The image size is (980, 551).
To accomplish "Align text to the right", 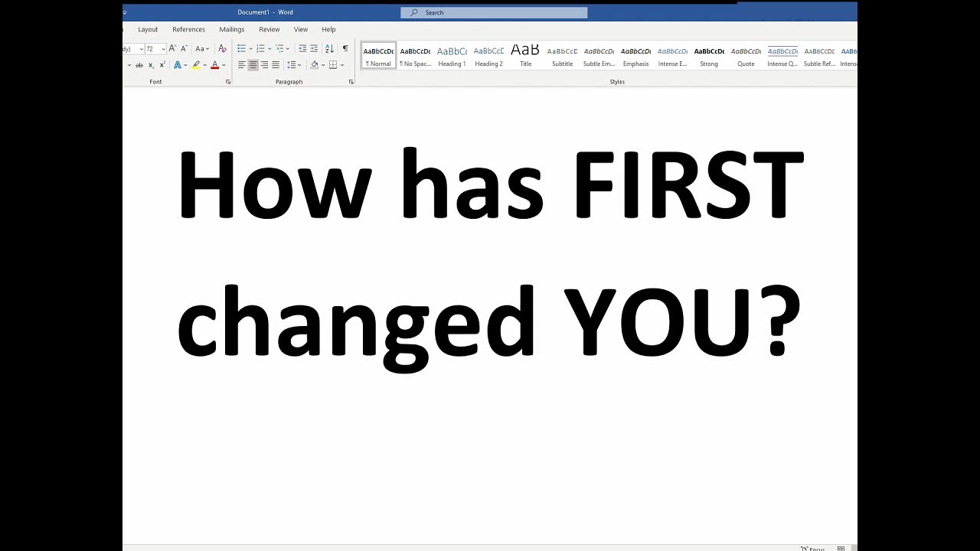I will coord(264,65).
